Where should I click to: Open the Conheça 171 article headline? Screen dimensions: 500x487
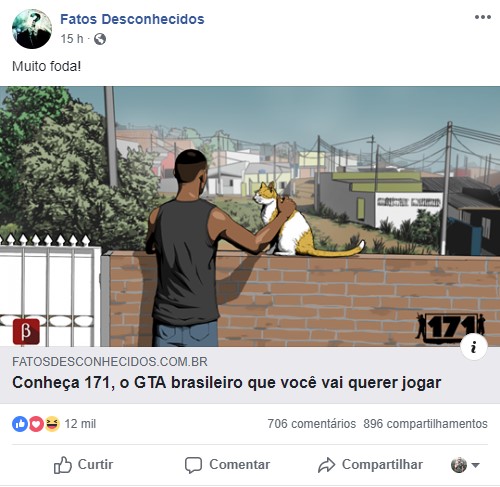[x=227, y=382]
